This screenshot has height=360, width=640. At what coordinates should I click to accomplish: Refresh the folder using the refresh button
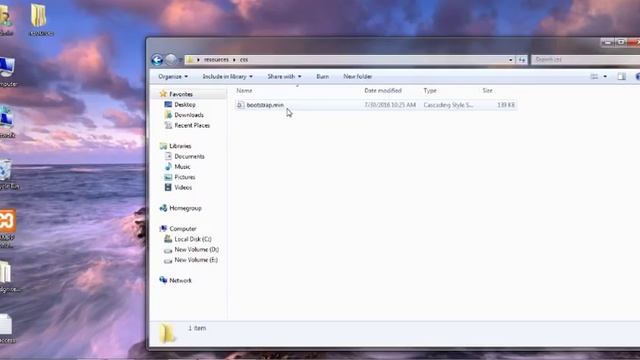click(522, 60)
